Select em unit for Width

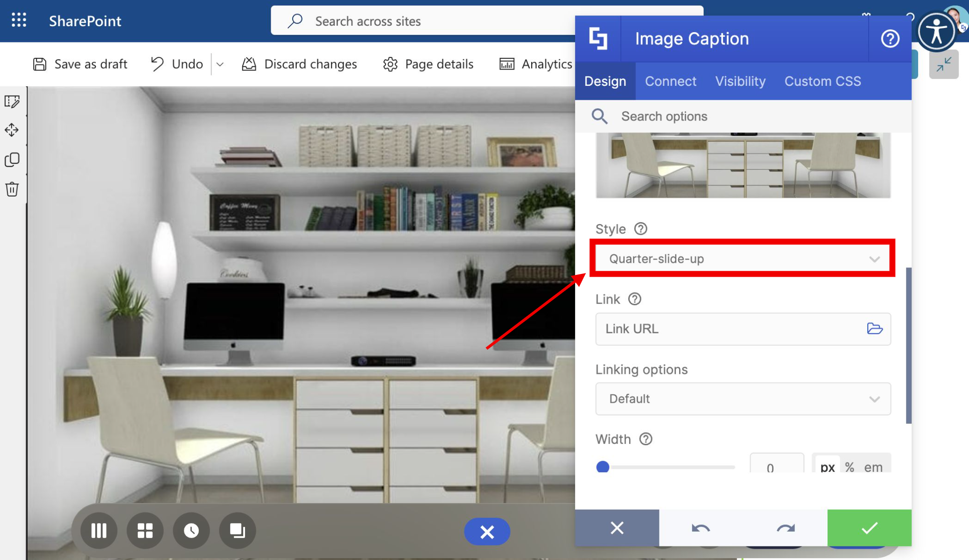873,467
